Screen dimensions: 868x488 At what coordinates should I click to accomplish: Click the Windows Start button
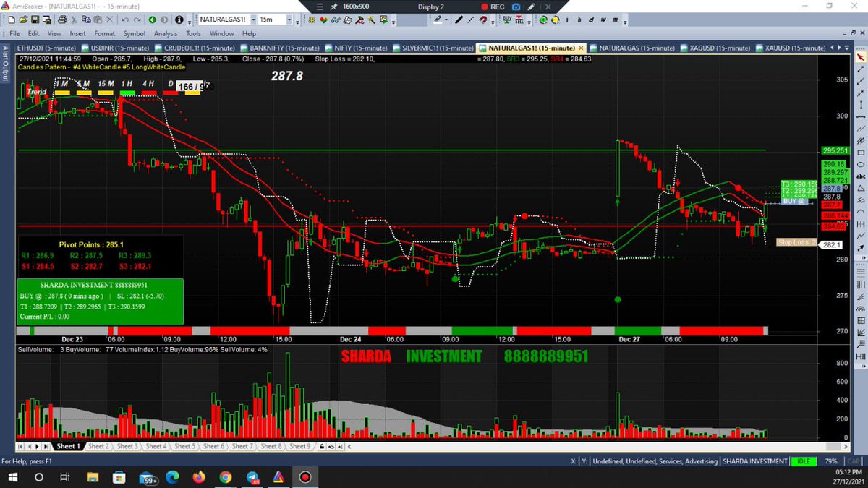(x=12, y=477)
